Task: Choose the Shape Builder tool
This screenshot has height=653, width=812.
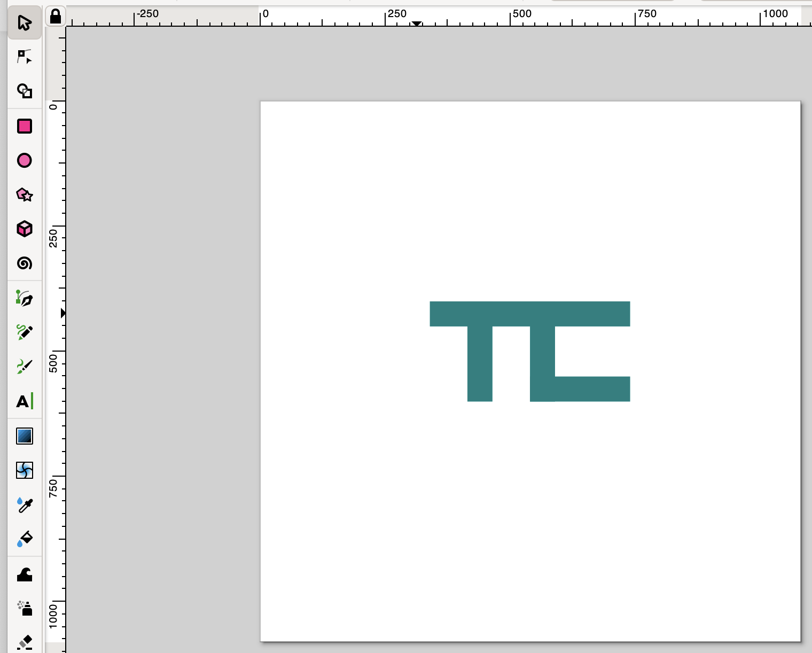Action: click(x=25, y=91)
